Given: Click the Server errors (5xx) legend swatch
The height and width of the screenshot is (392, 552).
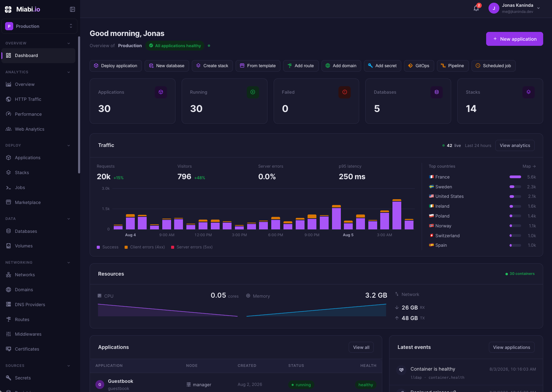Looking at the screenshot, I should (173, 247).
